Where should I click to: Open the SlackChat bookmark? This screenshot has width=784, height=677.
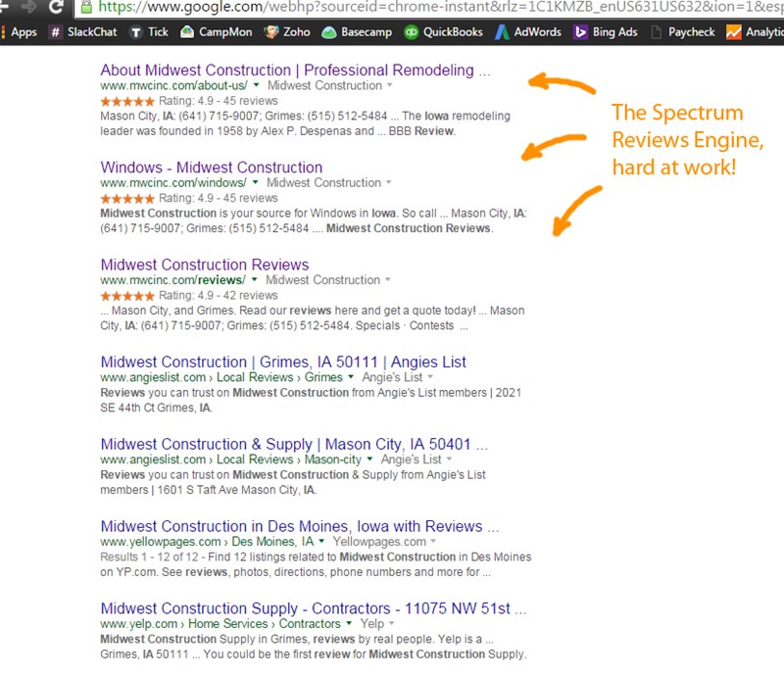tap(85, 31)
